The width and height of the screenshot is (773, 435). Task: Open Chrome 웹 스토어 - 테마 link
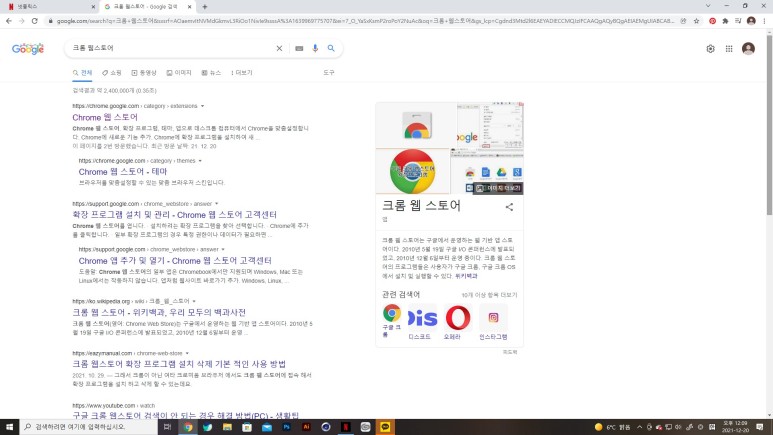coord(123,172)
